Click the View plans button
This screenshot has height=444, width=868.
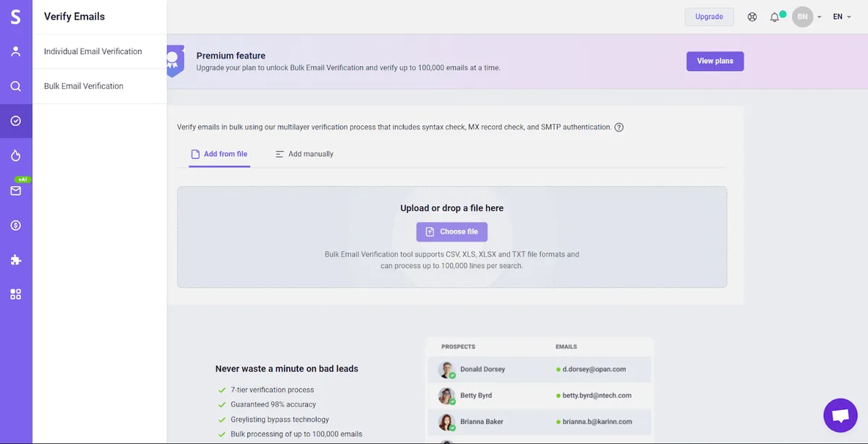[x=715, y=61]
